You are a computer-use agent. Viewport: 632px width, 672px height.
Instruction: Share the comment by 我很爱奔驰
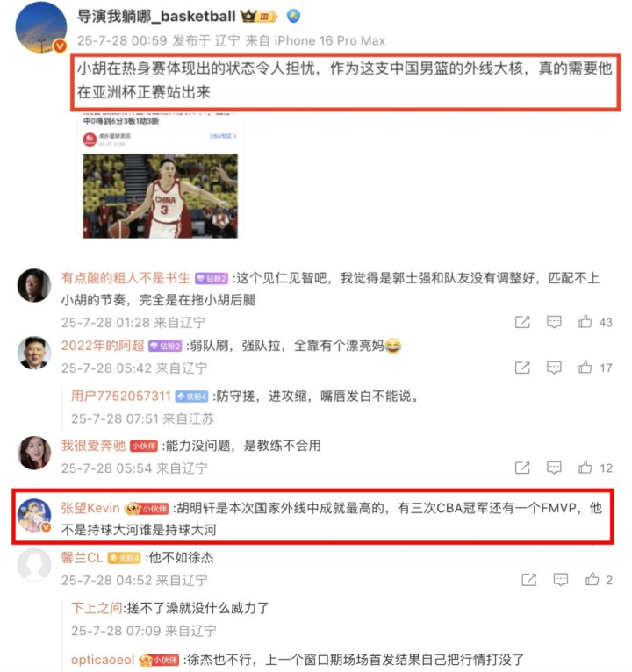coord(522,468)
